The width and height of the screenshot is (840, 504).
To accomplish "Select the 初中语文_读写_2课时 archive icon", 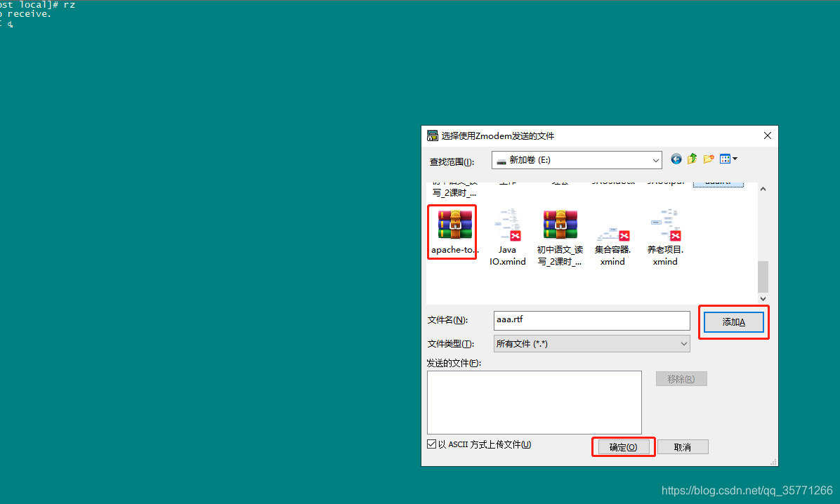I will click(x=560, y=225).
